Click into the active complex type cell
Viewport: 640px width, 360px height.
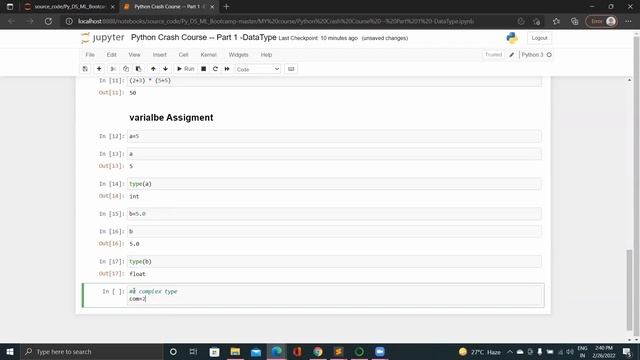click(x=334, y=296)
